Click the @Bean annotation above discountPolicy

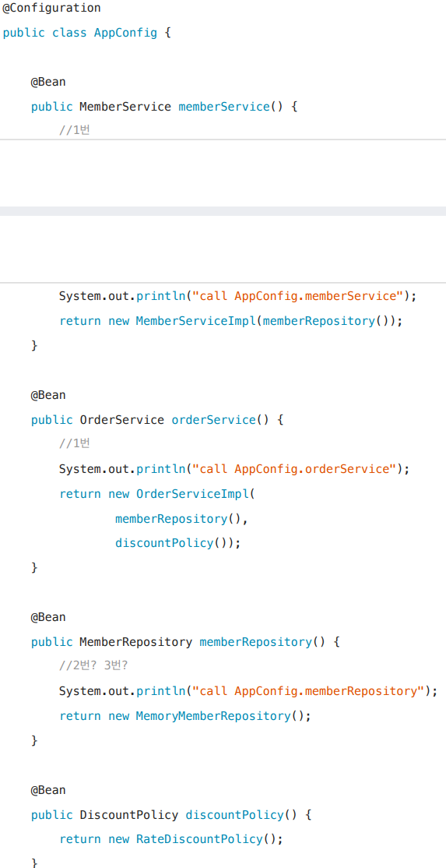tap(48, 790)
